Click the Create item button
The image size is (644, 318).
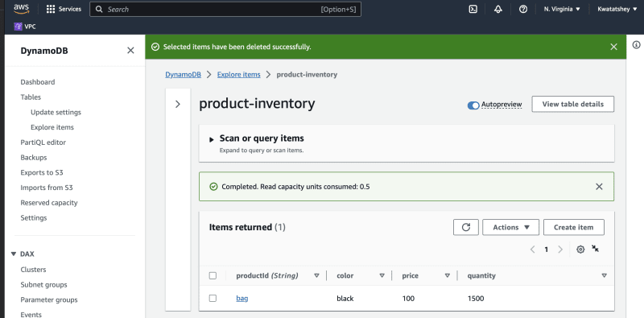(574, 227)
